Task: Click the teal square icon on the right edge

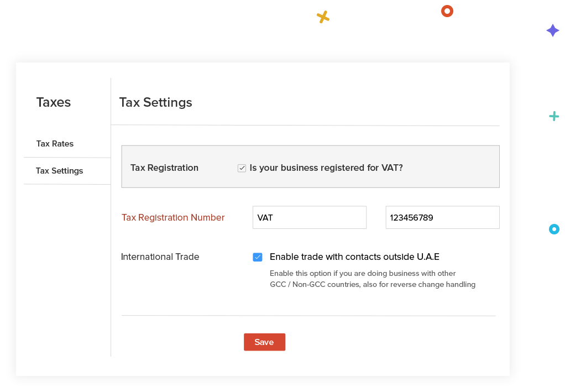Action: point(554,116)
